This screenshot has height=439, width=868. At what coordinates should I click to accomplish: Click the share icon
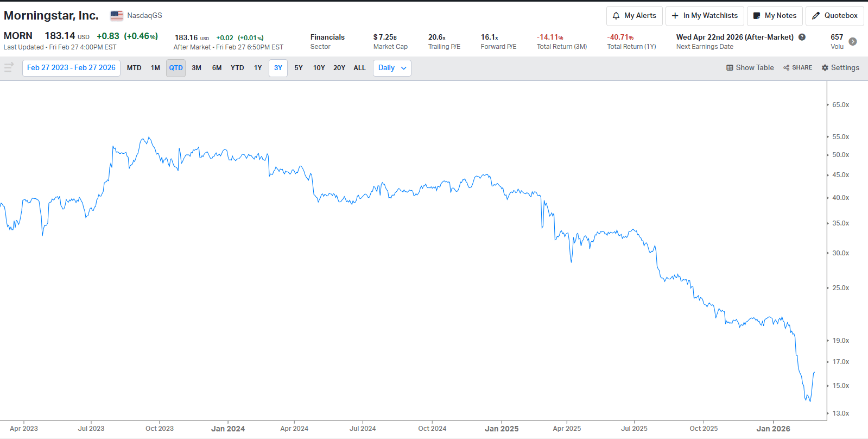coord(787,68)
